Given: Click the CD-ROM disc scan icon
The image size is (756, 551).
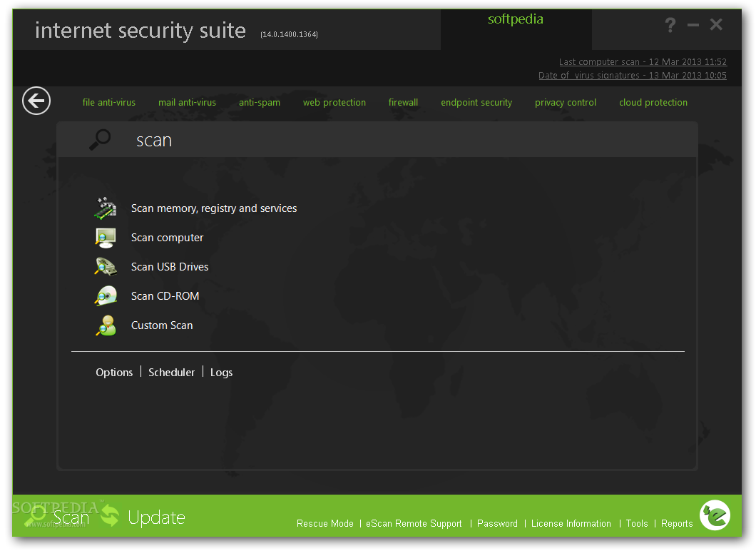Looking at the screenshot, I should [106, 295].
